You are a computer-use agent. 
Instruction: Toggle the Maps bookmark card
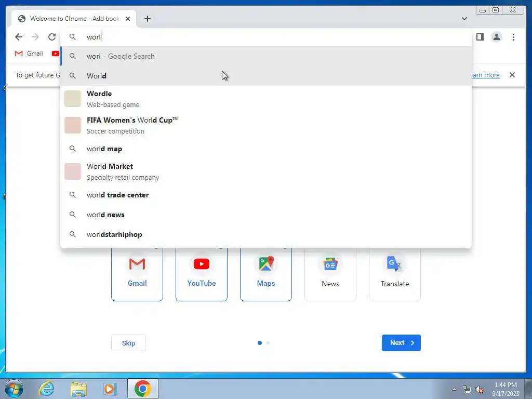click(266, 274)
